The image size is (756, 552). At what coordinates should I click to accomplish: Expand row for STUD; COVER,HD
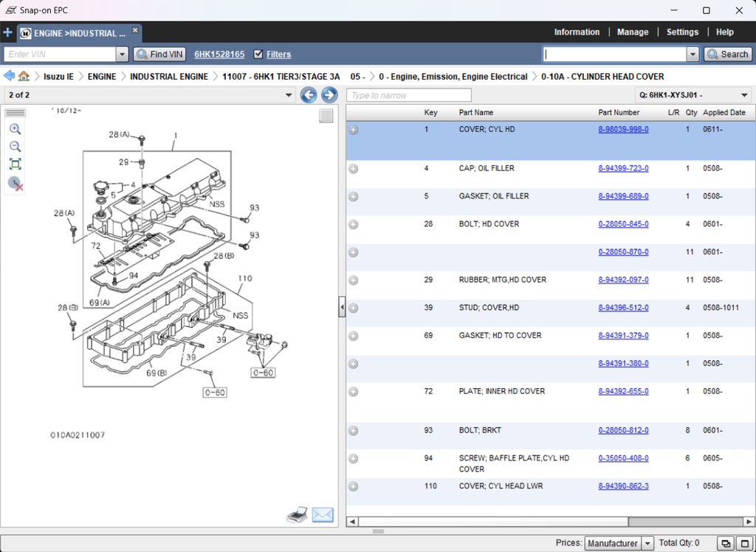(x=354, y=308)
